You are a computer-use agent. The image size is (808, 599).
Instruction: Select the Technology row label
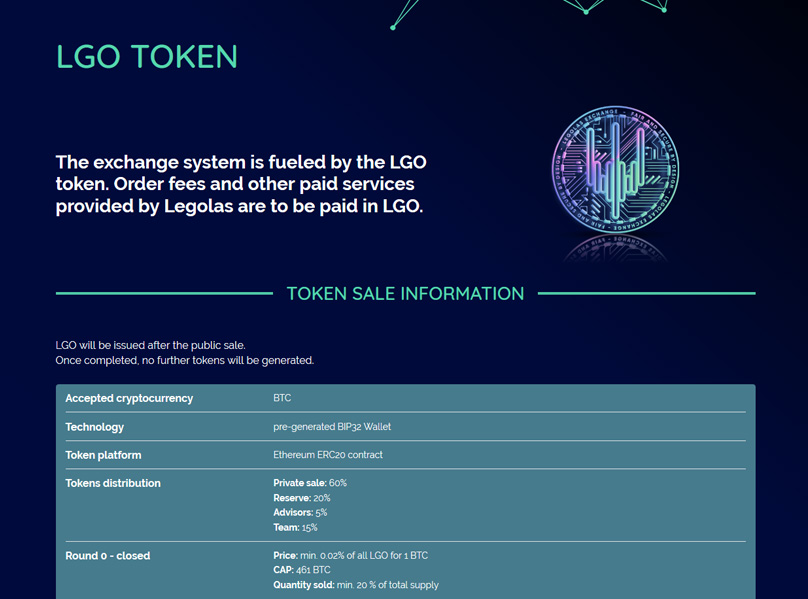pyautogui.click(x=94, y=427)
